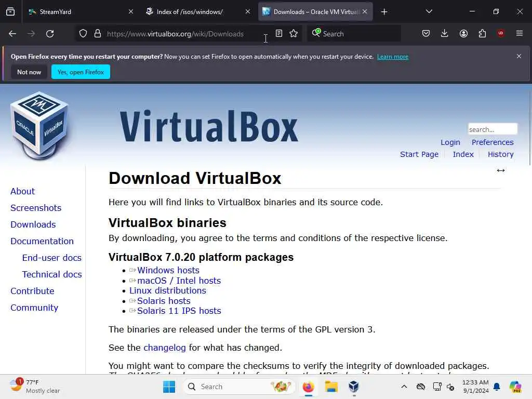Screen dimensions: 532x399
Task: Open the weather widget showing 77°F
Action: coord(35,387)
